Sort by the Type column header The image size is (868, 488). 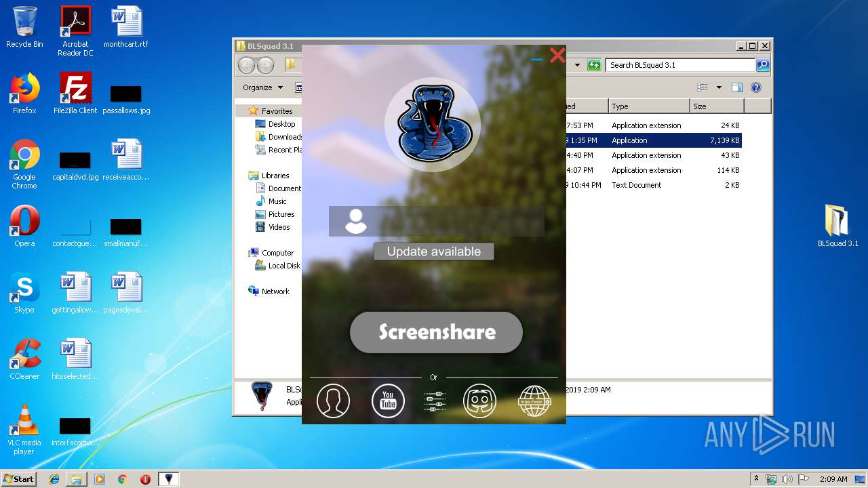[x=648, y=106]
